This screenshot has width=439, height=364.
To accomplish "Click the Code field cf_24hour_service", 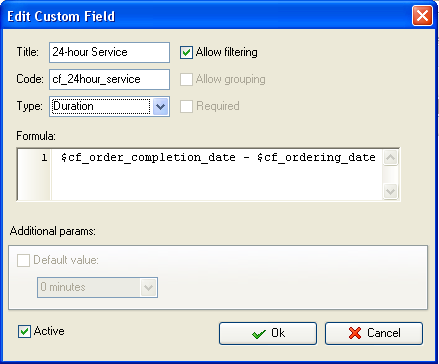I will tap(109, 79).
